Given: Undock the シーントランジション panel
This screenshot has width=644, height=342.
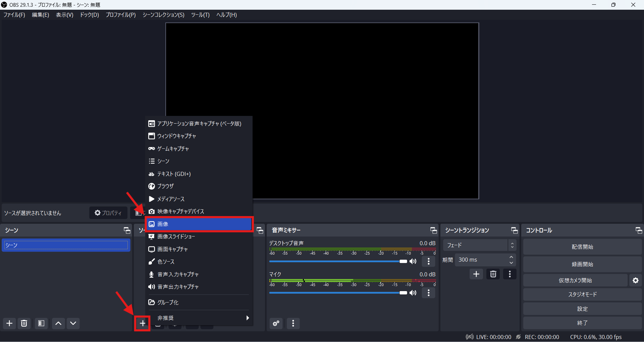Looking at the screenshot, I should coord(514,230).
